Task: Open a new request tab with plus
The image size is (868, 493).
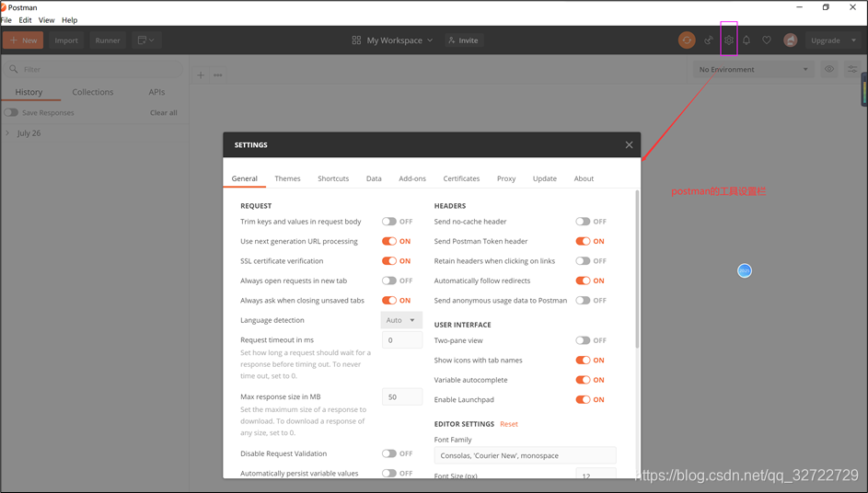Action: coord(201,75)
